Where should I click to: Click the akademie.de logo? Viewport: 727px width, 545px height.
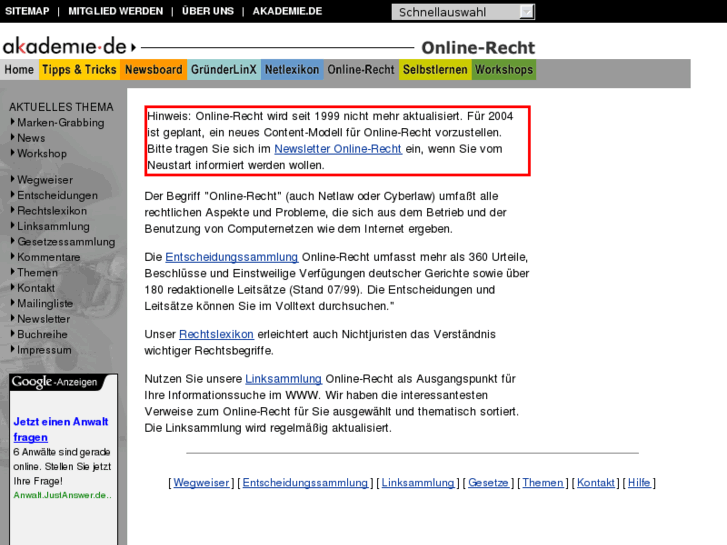(70, 47)
